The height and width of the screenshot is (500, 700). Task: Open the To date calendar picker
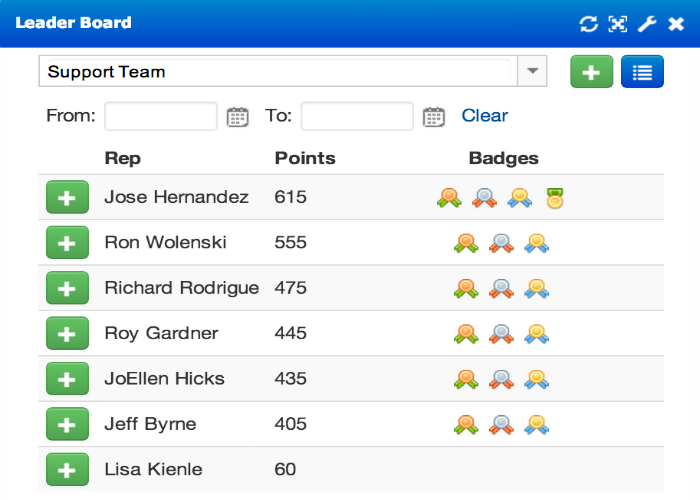(434, 117)
